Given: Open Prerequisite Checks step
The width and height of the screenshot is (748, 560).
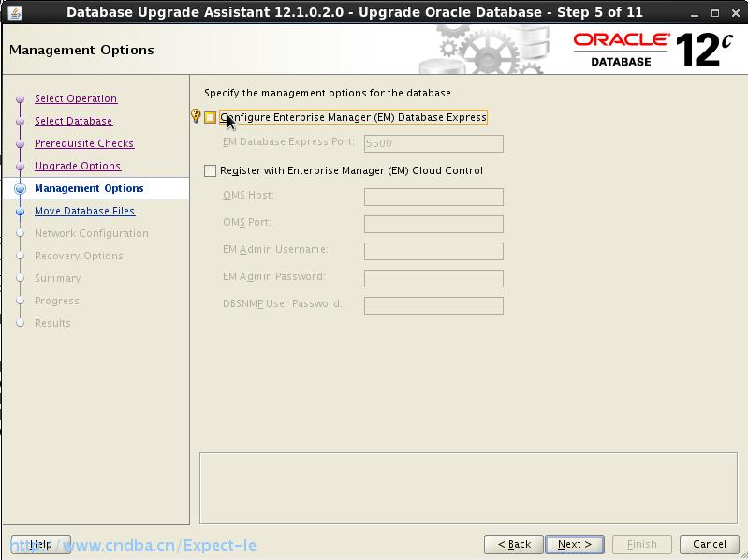Looking at the screenshot, I should (84, 143).
